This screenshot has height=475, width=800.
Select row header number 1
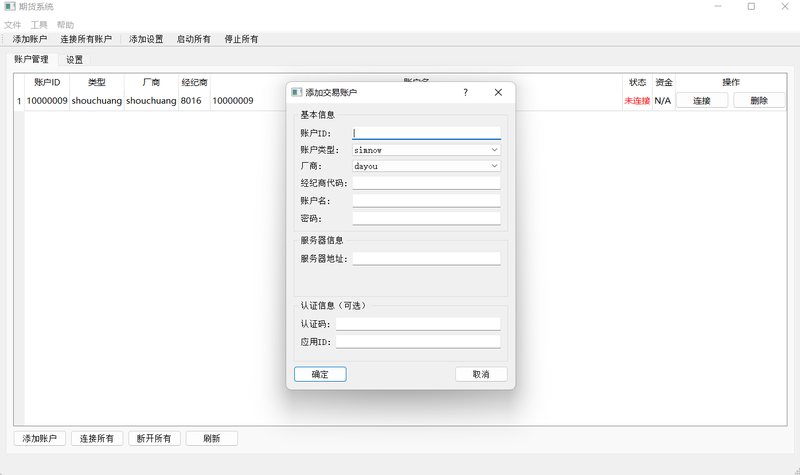click(x=19, y=101)
